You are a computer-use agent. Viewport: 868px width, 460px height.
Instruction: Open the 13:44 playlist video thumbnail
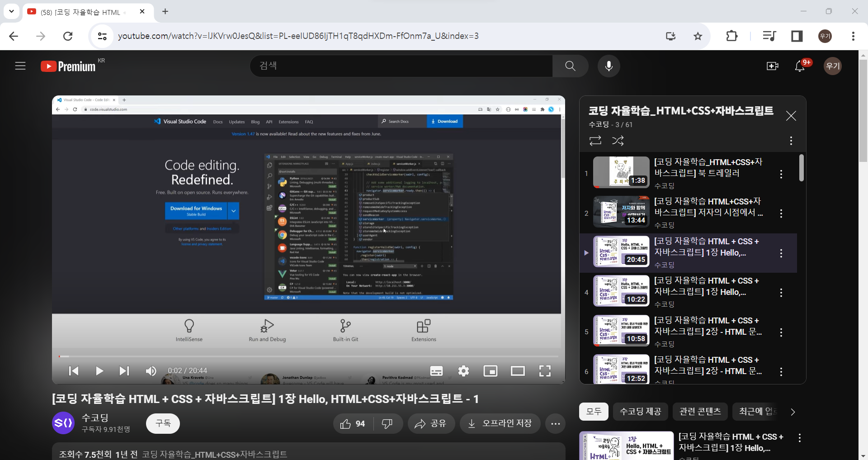pyautogui.click(x=621, y=212)
